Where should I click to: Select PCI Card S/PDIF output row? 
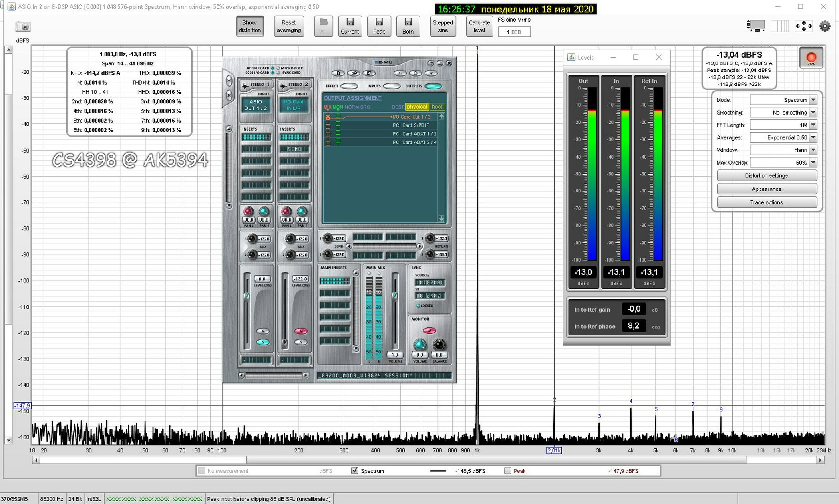380,125
